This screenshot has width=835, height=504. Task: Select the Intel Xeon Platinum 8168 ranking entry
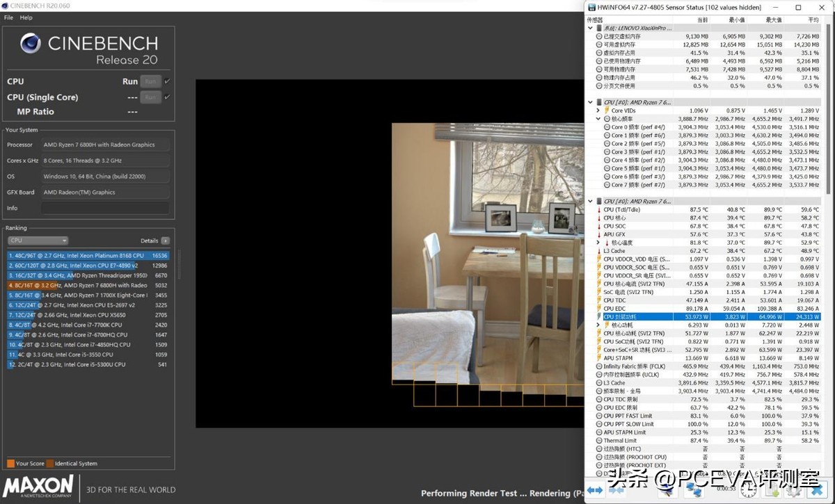pyautogui.click(x=88, y=256)
